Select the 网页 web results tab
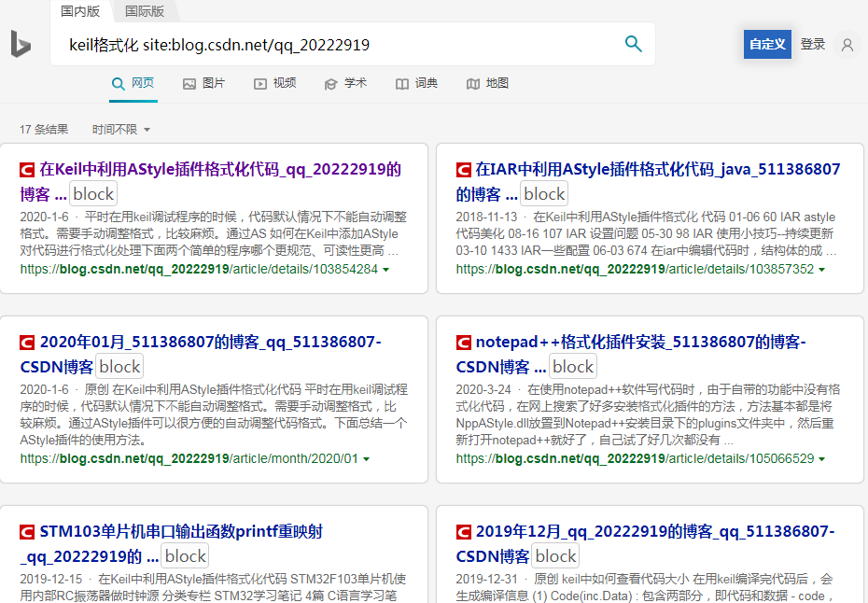 tap(133, 84)
